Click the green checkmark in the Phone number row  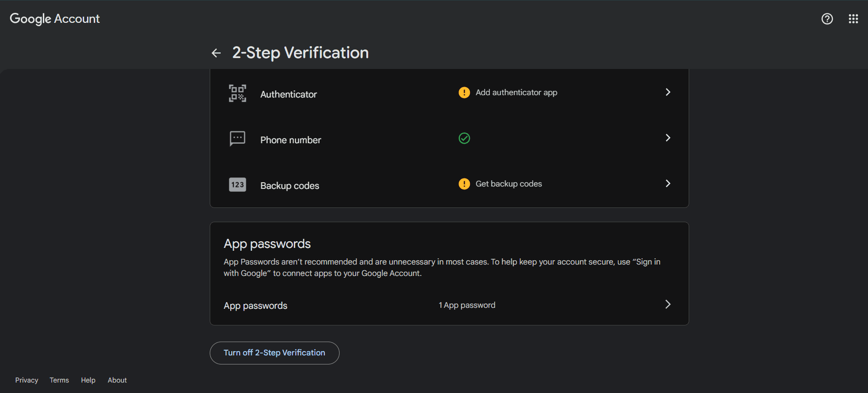pos(464,138)
